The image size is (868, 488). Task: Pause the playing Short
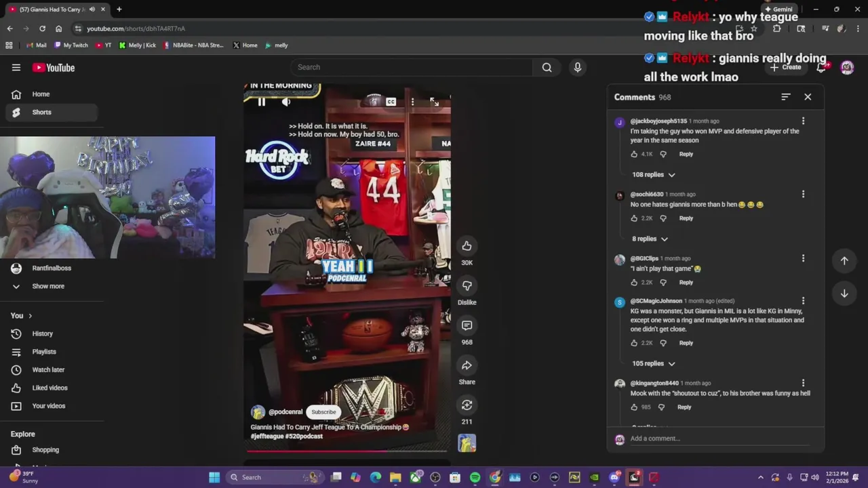click(262, 102)
